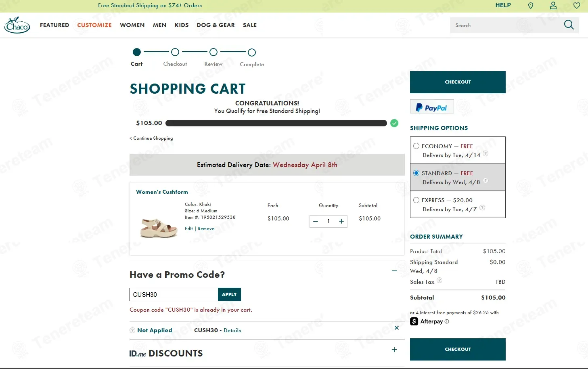Click the Economy shipping help icon

[x=485, y=153]
